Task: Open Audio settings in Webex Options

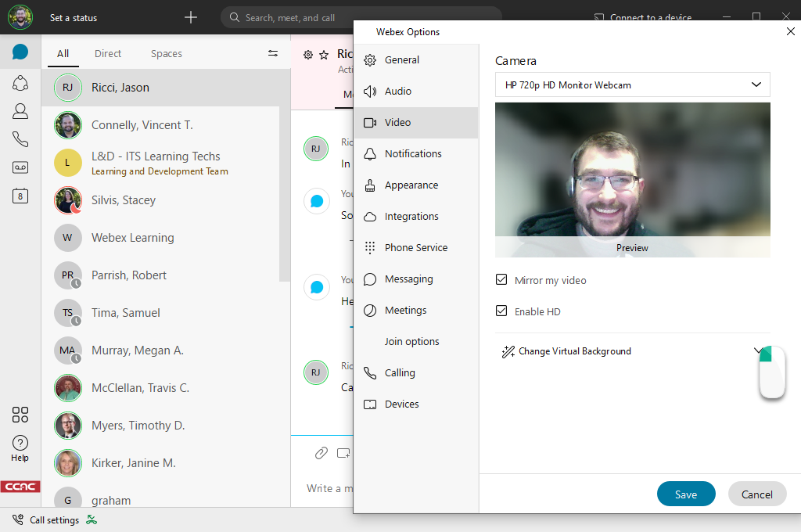Action: point(416,91)
